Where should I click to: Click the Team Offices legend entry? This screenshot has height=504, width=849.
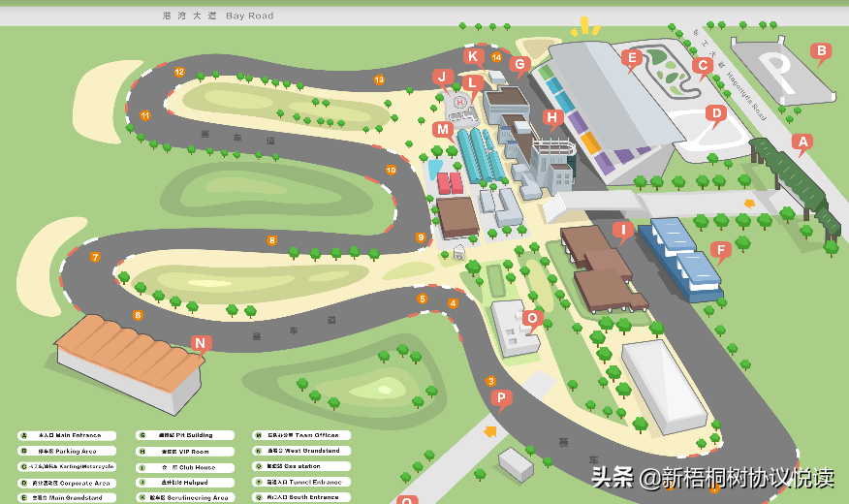pos(302,436)
